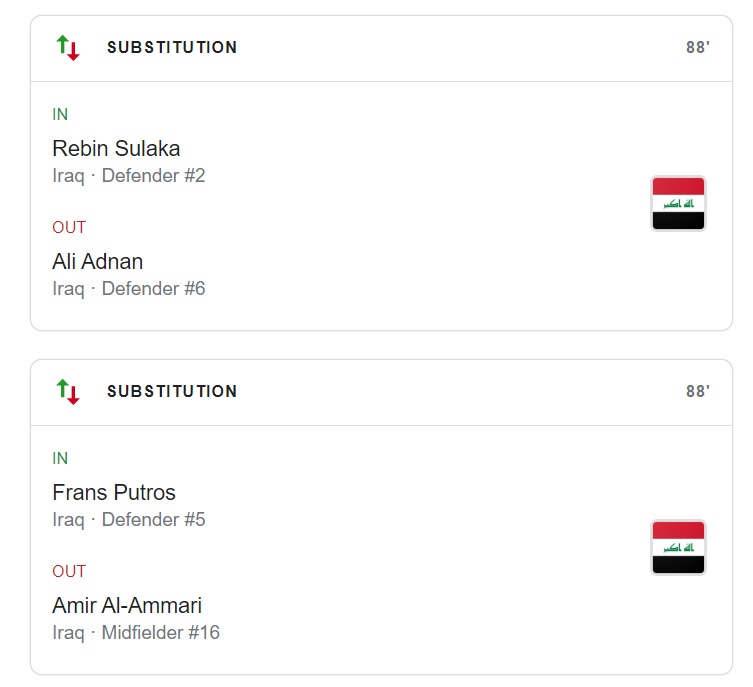Click the Iraq · Defender #6 subtitle

pyautogui.click(x=129, y=289)
